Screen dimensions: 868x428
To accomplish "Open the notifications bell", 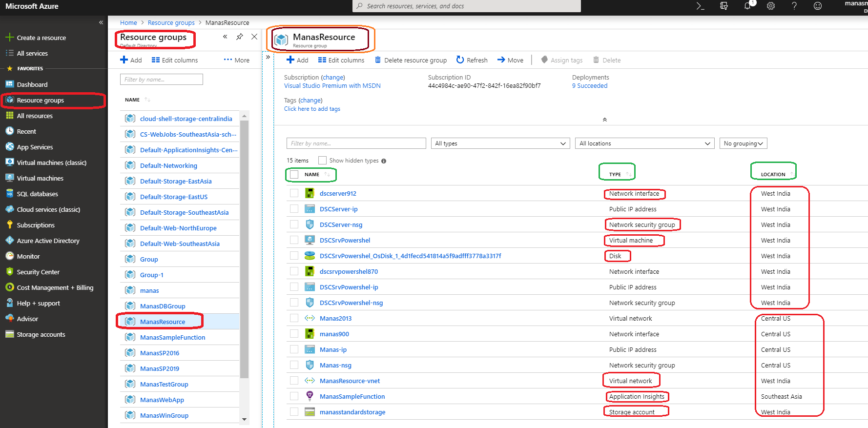I will pyautogui.click(x=747, y=6).
